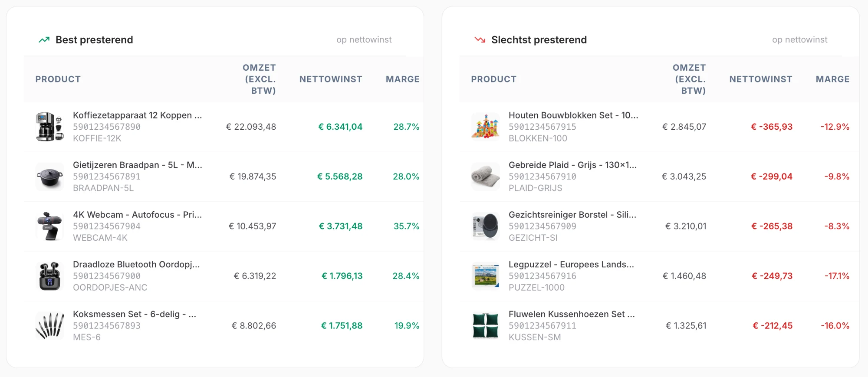Click the green trending-up icon beside Best presterend
Image resolution: width=868 pixels, height=377 pixels.
point(44,40)
